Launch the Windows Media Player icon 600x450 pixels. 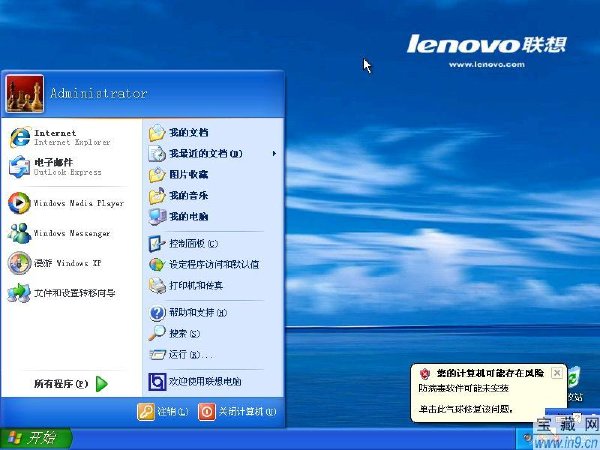(x=19, y=203)
